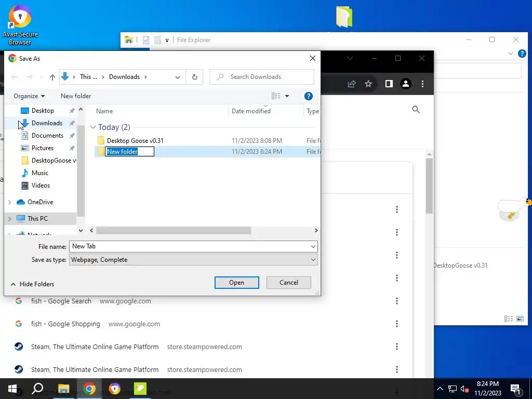
Task: Click the Chrome share page icon
Action: [352, 84]
